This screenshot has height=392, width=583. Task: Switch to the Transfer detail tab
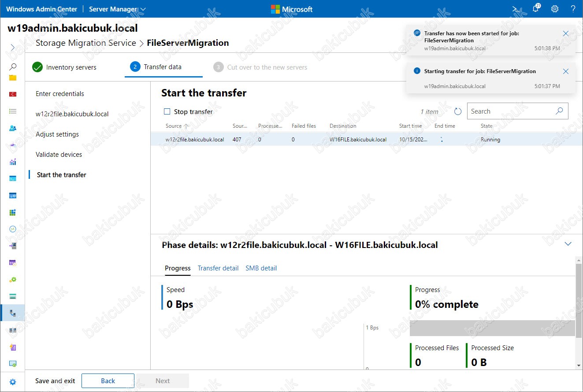click(218, 268)
